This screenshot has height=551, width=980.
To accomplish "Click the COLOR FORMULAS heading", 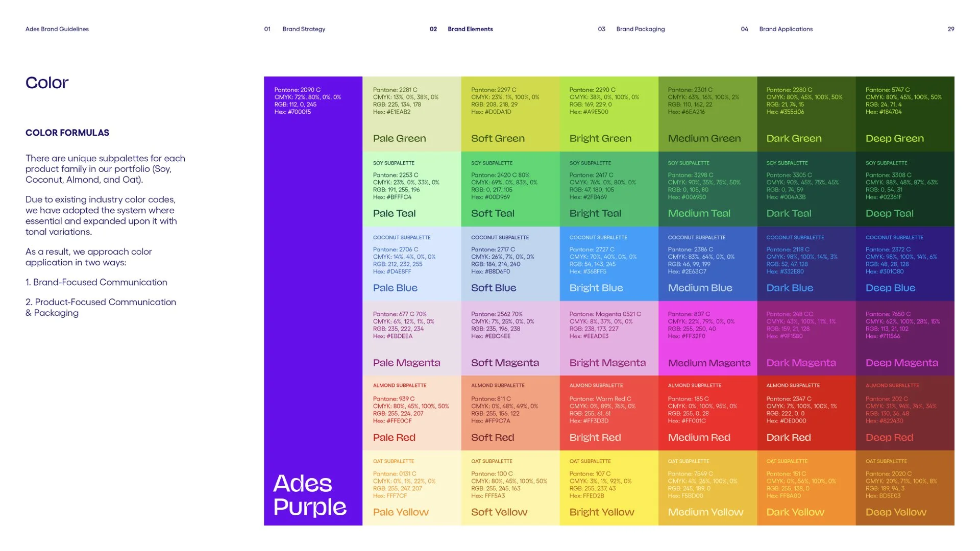I will [x=67, y=133].
